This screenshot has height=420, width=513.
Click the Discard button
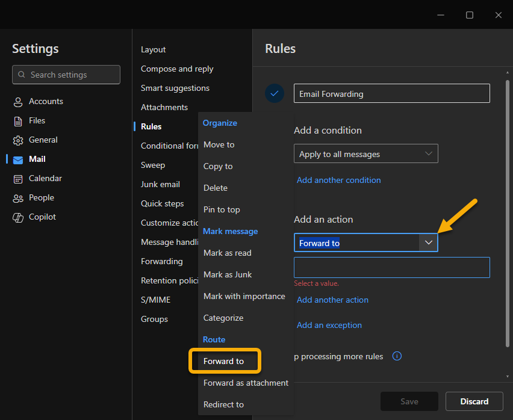(x=474, y=401)
